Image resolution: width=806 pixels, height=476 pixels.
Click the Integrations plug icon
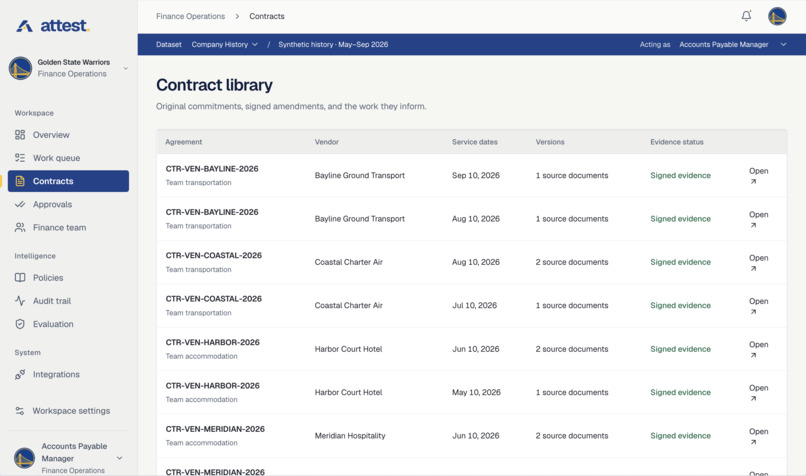pyautogui.click(x=20, y=374)
